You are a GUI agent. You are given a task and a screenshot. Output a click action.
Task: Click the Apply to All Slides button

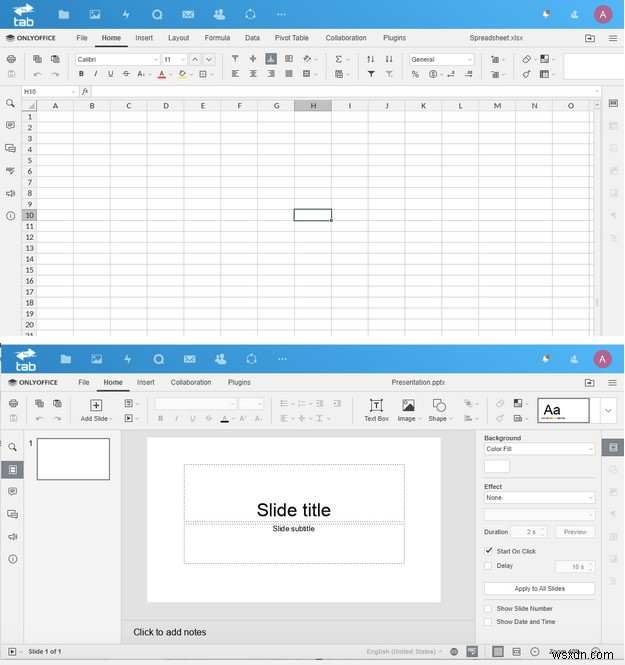click(539, 589)
